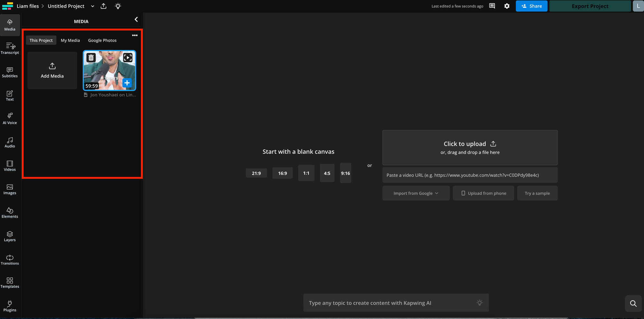
Task: Open the Transitions panel
Action: [x=10, y=259]
